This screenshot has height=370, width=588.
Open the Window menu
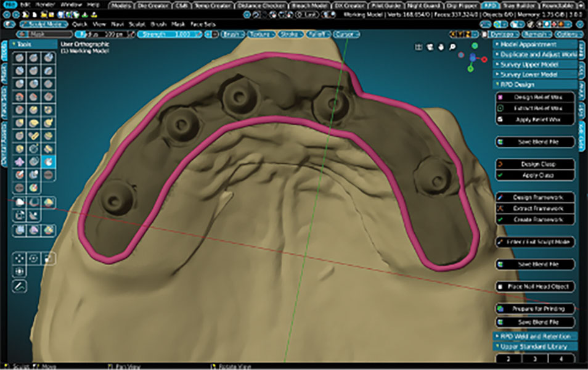(73, 5)
